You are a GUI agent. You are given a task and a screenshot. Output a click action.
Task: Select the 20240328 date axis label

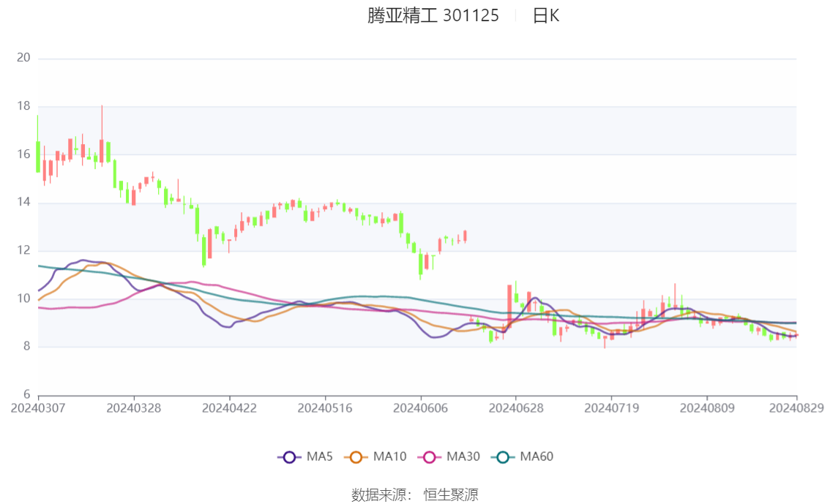click(134, 408)
